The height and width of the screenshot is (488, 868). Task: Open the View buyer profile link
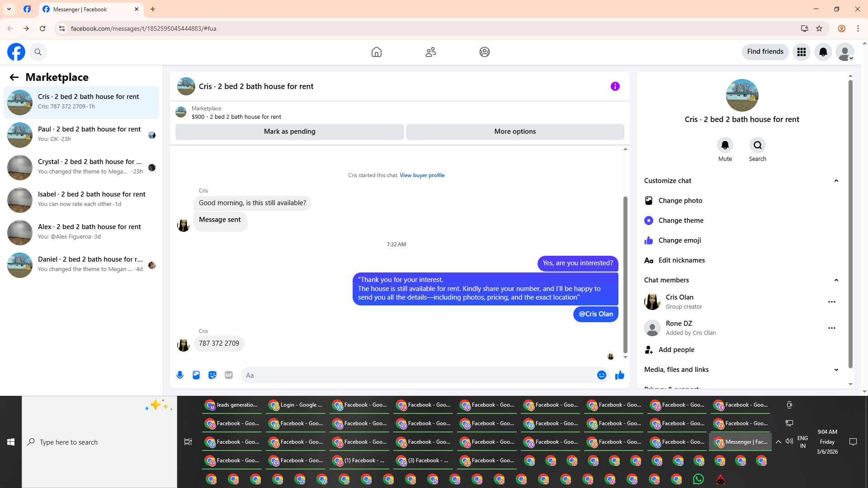(x=422, y=175)
